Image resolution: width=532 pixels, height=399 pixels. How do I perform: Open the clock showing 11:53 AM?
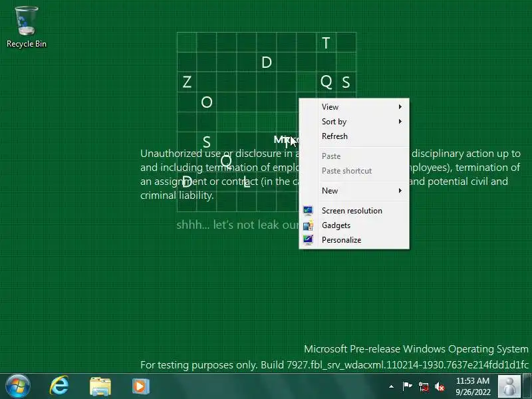(x=473, y=386)
